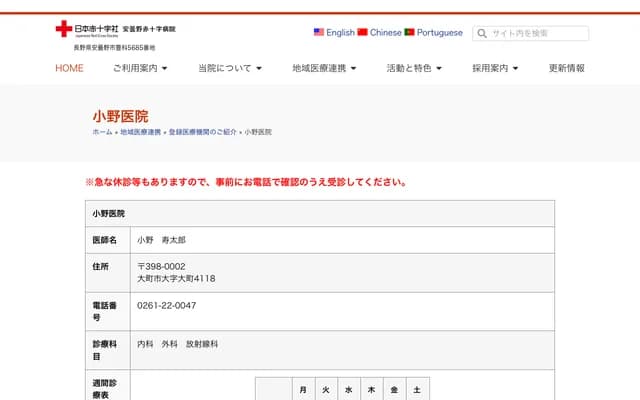
Task: Click the Portugal flag icon
Action: click(x=410, y=32)
